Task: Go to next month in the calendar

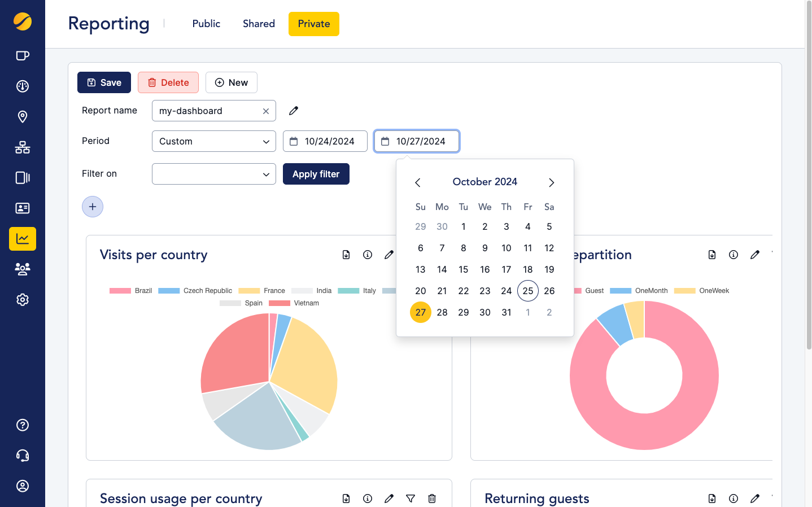Action: pyautogui.click(x=551, y=182)
